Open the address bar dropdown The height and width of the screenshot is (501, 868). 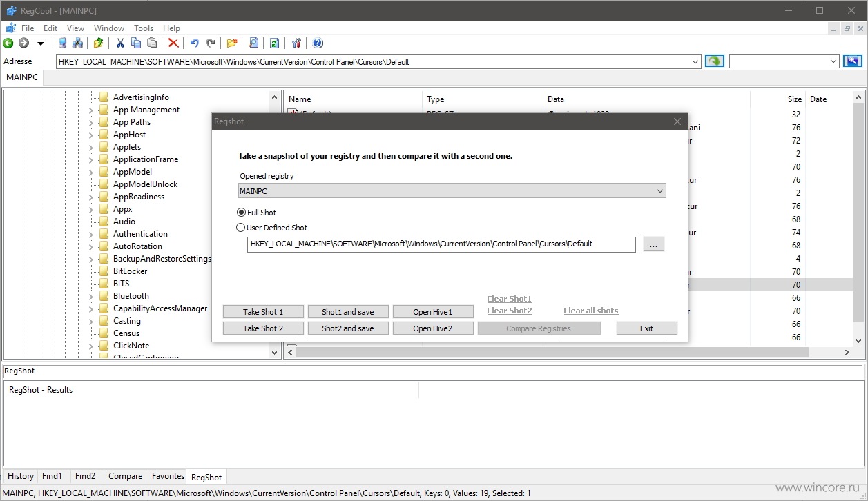point(695,61)
